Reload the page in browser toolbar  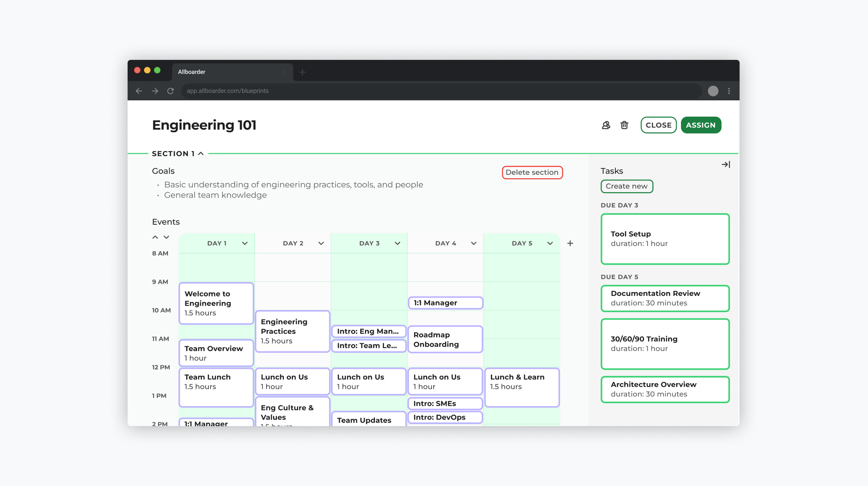click(x=171, y=91)
